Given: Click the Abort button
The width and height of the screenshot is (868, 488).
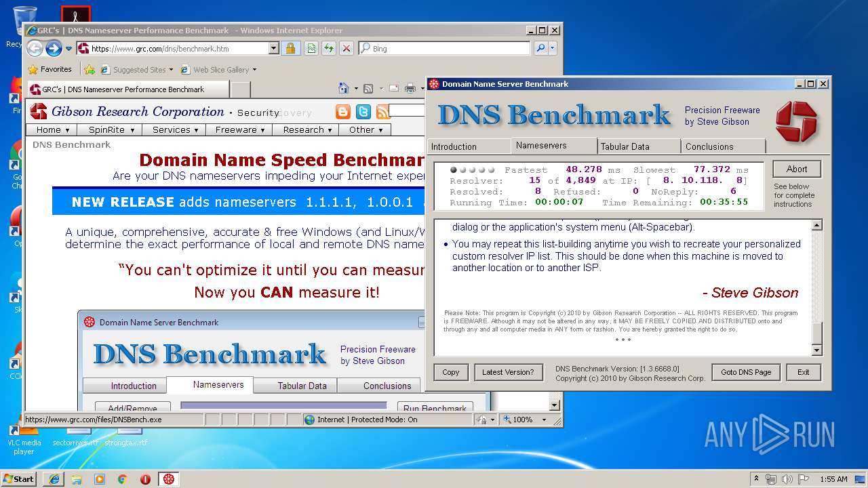Looking at the screenshot, I should pos(797,169).
